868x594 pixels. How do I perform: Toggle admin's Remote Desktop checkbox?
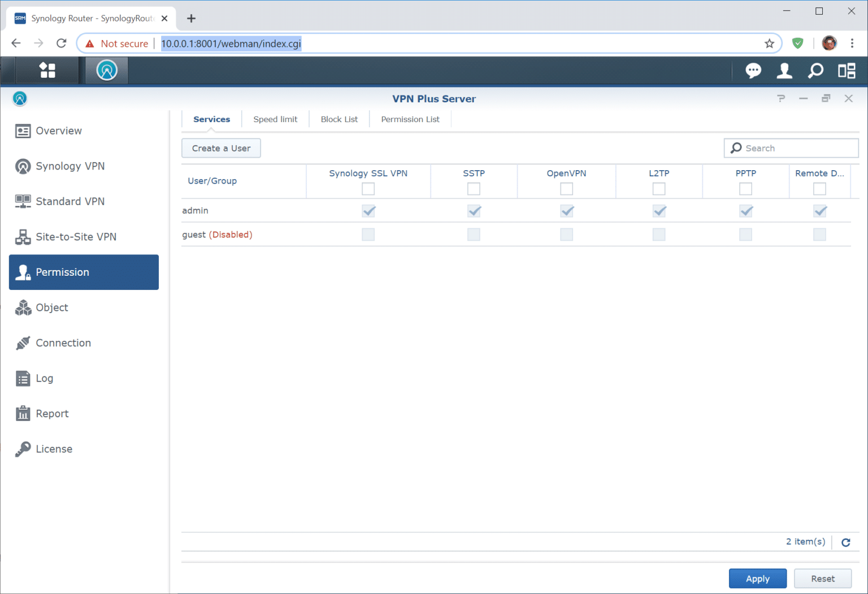820,211
